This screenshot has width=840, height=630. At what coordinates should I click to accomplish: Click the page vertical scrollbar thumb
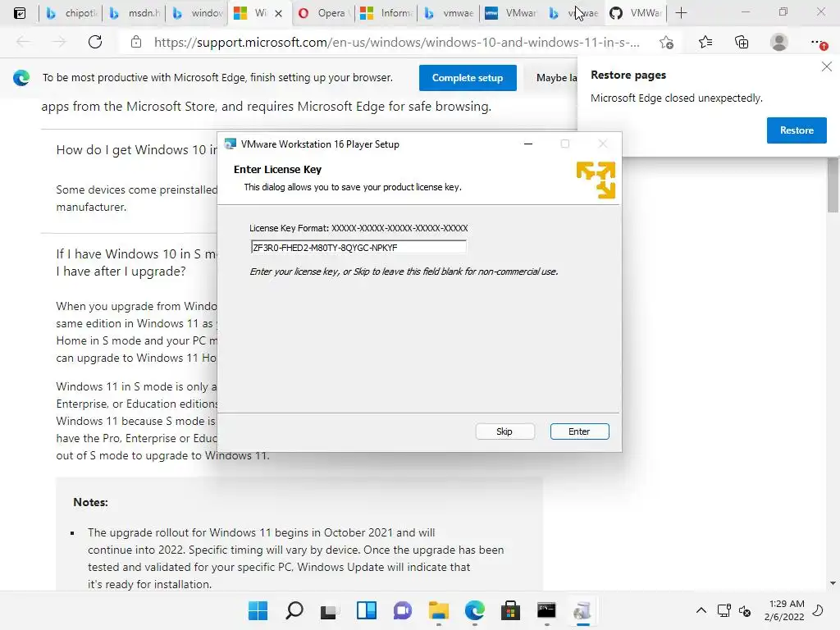point(833,185)
